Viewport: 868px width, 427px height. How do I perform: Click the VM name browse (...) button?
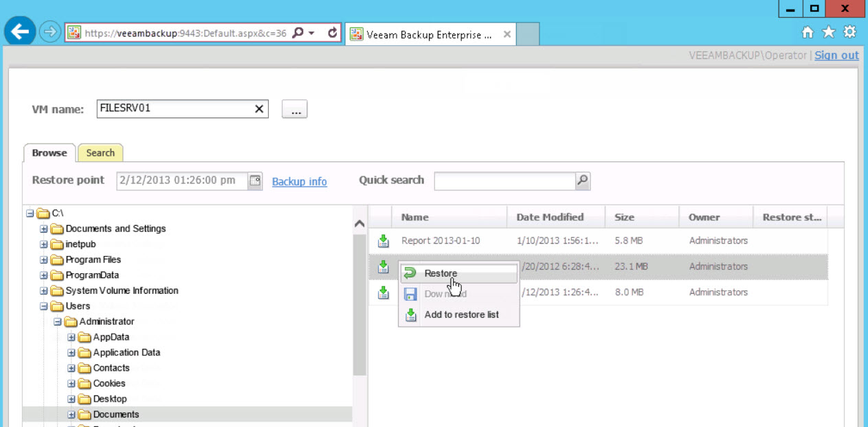click(x=295, y=109)
